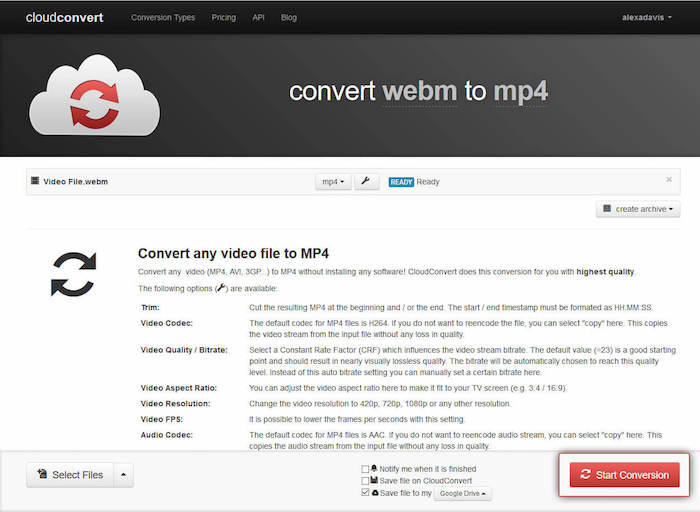
Task: Click the Convert any video file to MP4 heading
Action: tap(233, 254)
